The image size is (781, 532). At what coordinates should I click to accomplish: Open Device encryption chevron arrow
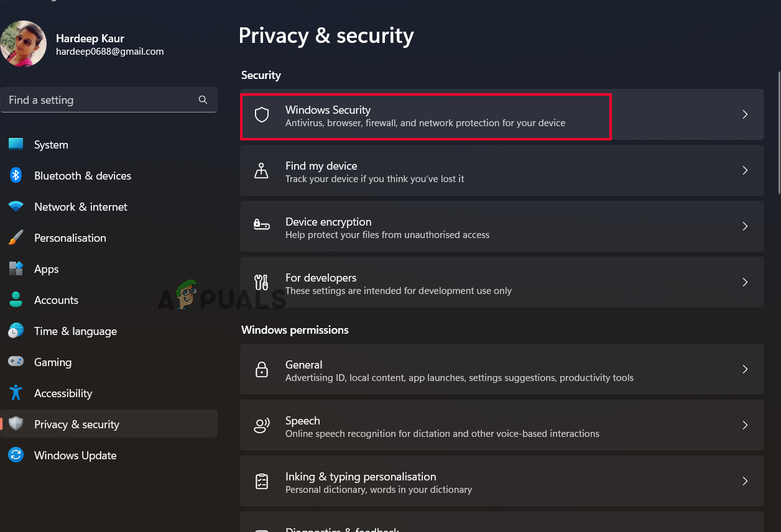(x=745, y=226)
